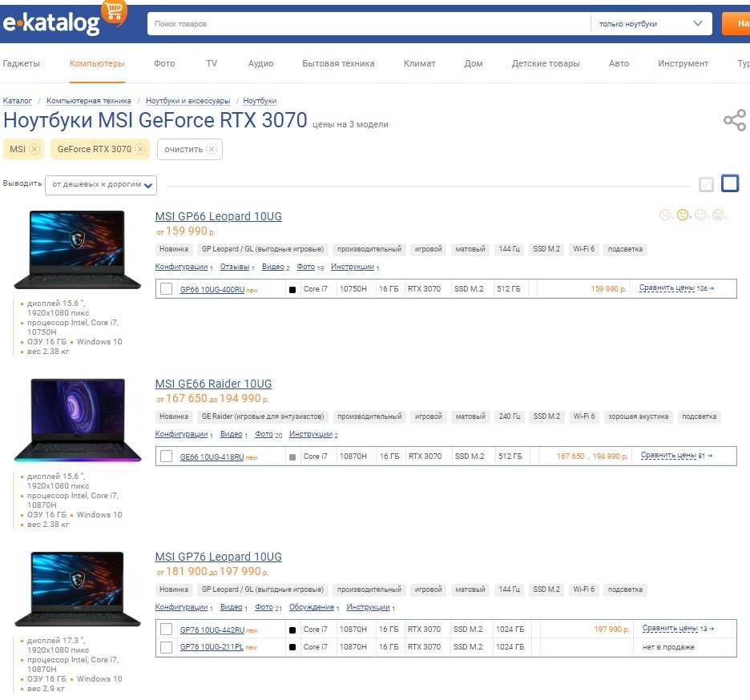Remove the GeForce RTX 3070 filter tag

(140, 149)
